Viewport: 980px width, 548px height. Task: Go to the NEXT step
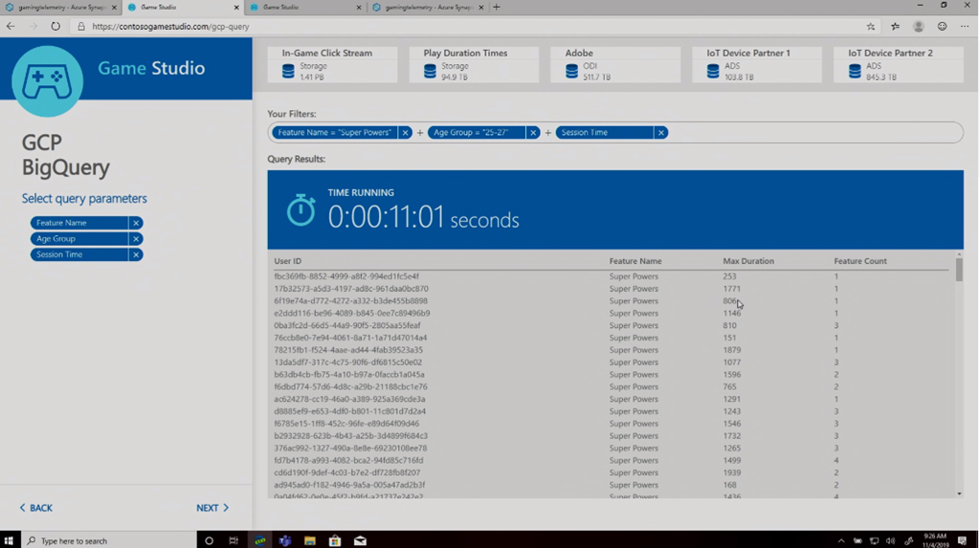pyautogui.click(x=212, y=508)
